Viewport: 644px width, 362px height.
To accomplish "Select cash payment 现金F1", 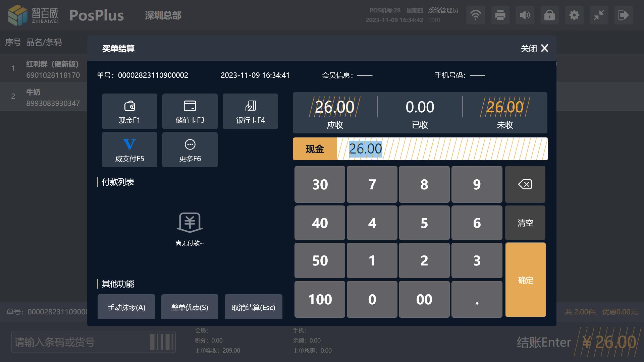I will [x=129, y=111].
